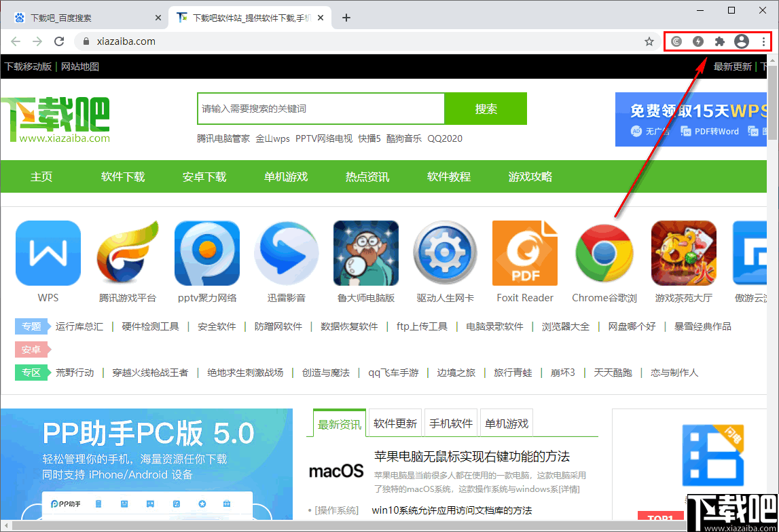Click the blue WPS promotional banner
This screenshot has width=779, height=532.
click(693, 119)
